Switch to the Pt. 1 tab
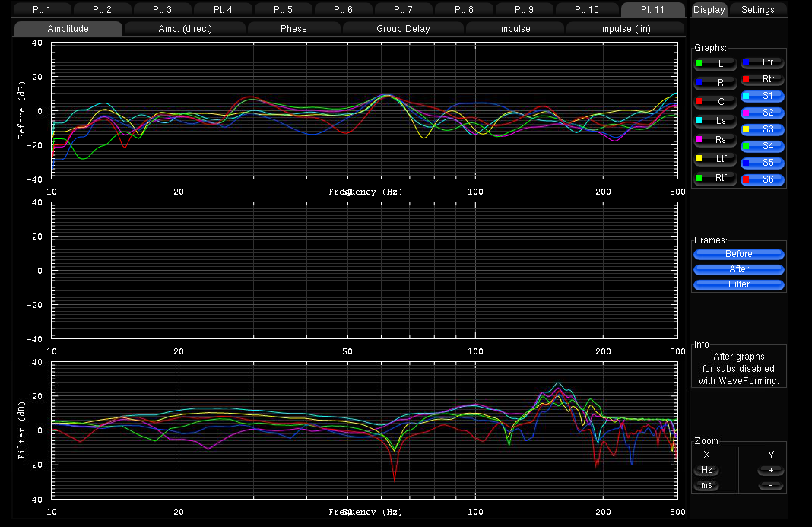 tap(43, 10)
